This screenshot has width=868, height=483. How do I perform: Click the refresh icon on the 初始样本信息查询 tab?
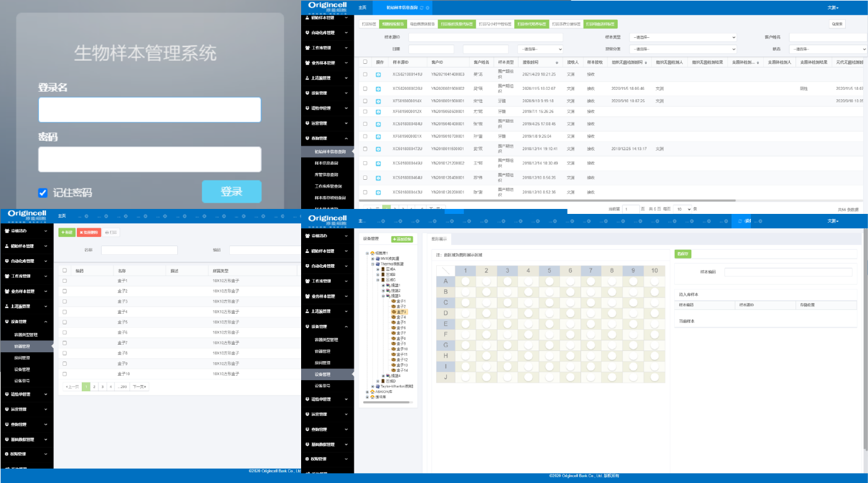(422, 7)
